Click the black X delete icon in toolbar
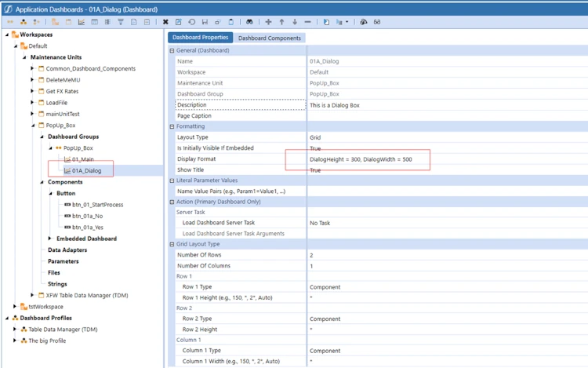This screenshot has width=588, height=368. coord(165,22)
